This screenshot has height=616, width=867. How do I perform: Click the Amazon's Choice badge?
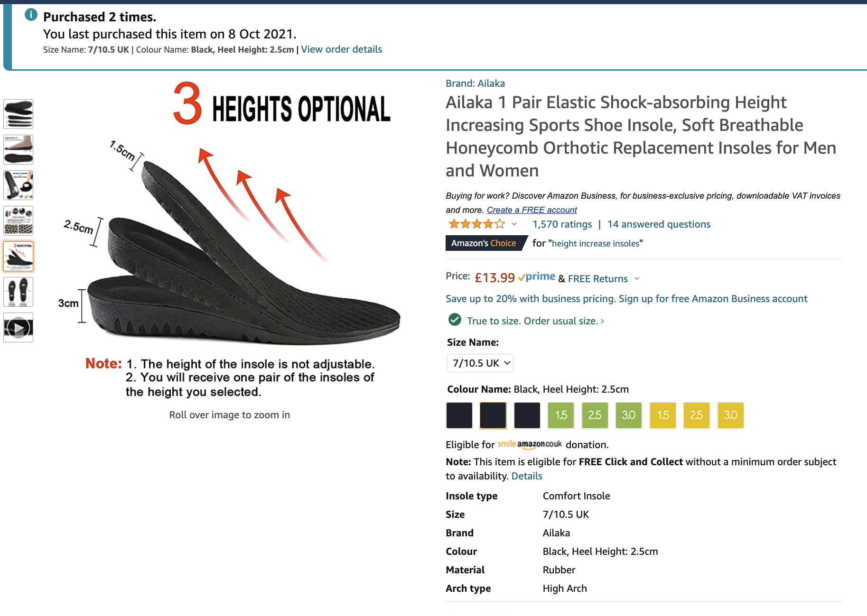point(484,243)
